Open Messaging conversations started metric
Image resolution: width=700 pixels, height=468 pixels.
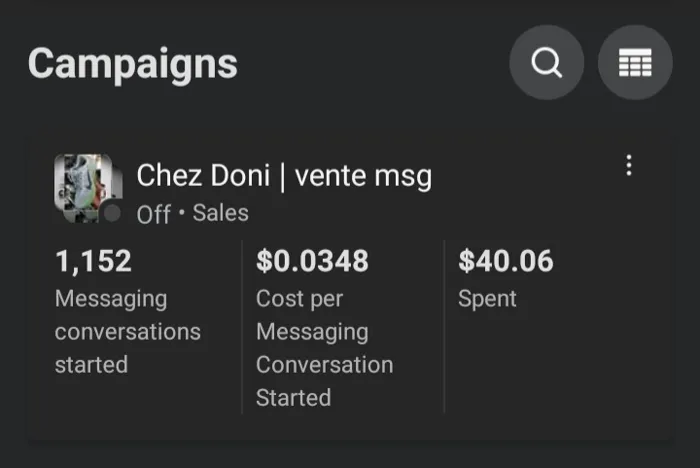128,331
